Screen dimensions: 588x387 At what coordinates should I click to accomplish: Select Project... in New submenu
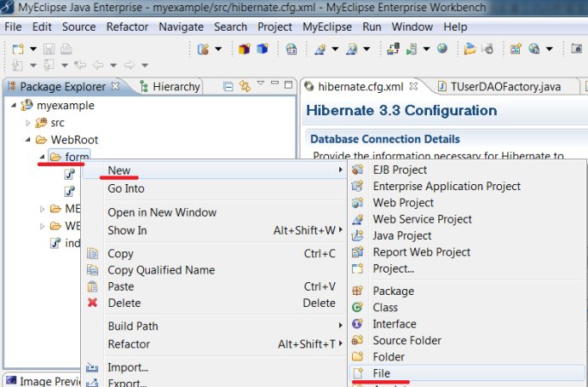467,269
